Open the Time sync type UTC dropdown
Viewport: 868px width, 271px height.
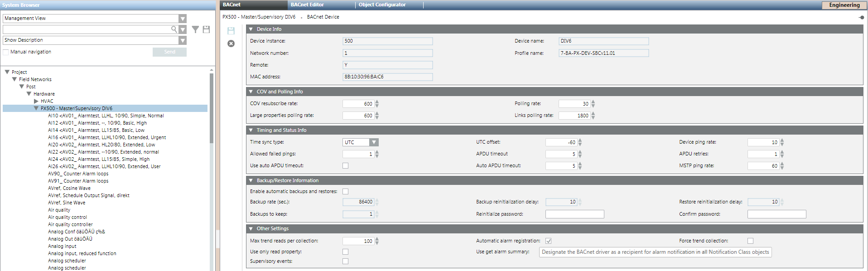374,142
